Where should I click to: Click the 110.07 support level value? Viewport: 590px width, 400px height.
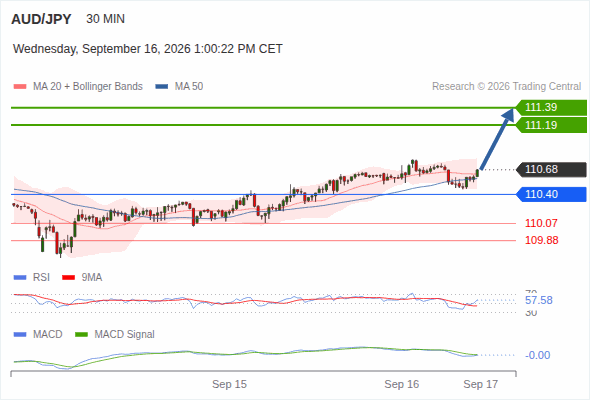[x=541, y=223]
